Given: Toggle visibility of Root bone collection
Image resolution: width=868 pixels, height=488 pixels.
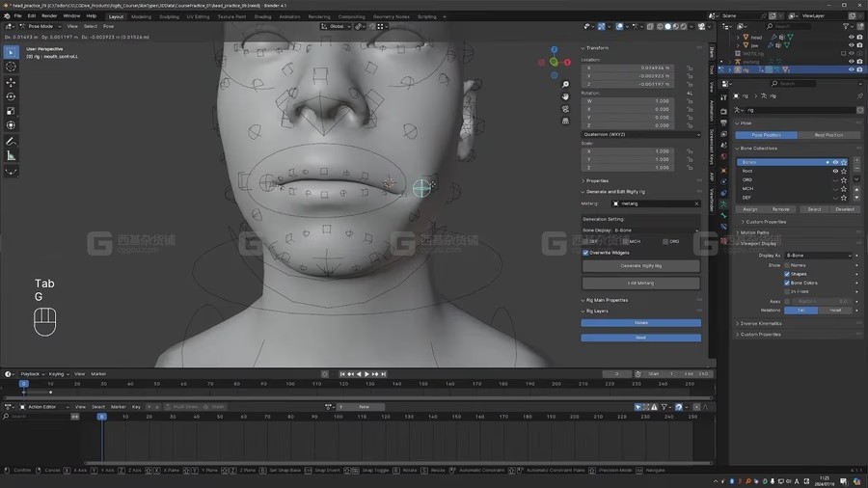Looking at the screenshot, I should click(x=835, y=171).
